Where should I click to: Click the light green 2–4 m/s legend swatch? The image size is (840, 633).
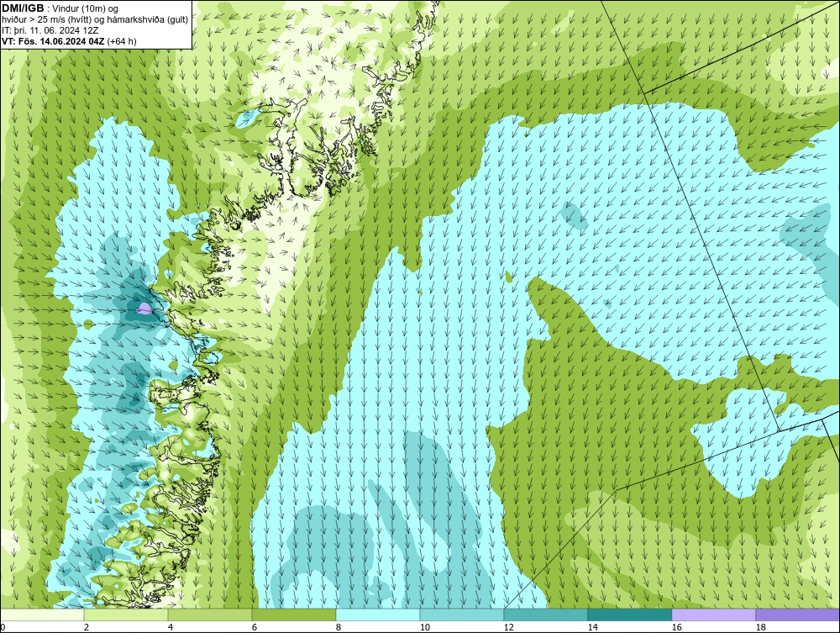coord(126,615)
